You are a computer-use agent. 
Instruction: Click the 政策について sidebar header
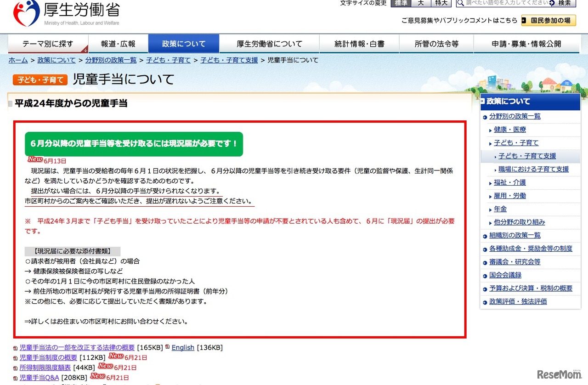click(x=530, y=102)
